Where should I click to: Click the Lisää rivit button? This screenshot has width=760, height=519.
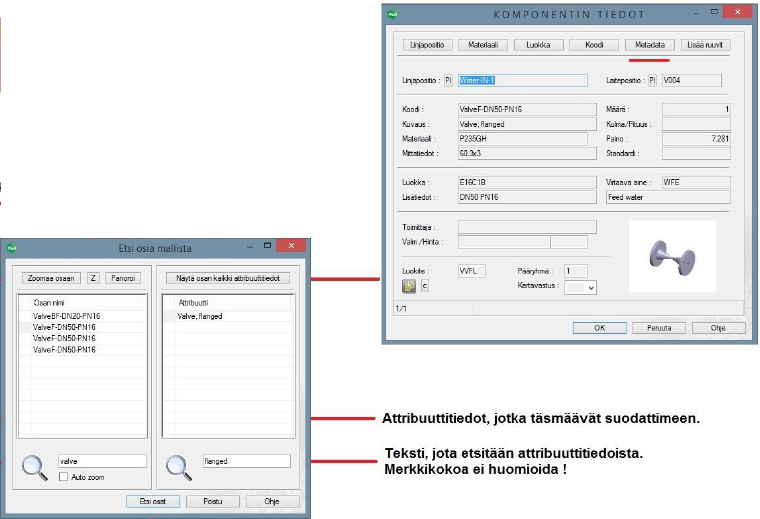[x=706, y=45]
